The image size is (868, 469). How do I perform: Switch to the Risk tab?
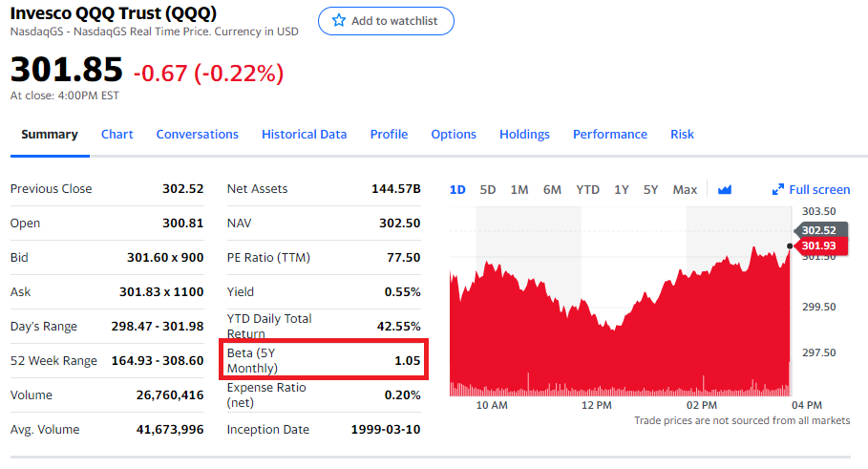pos(682,135)
